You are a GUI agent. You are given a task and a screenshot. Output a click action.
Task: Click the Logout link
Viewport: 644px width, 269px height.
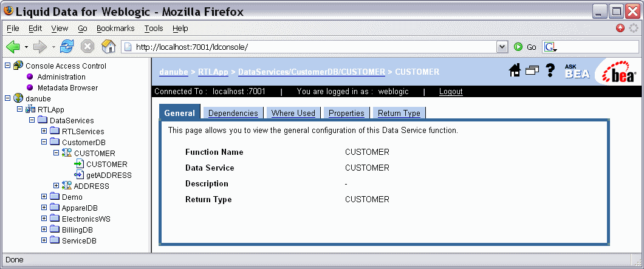[x=451, y=91]
